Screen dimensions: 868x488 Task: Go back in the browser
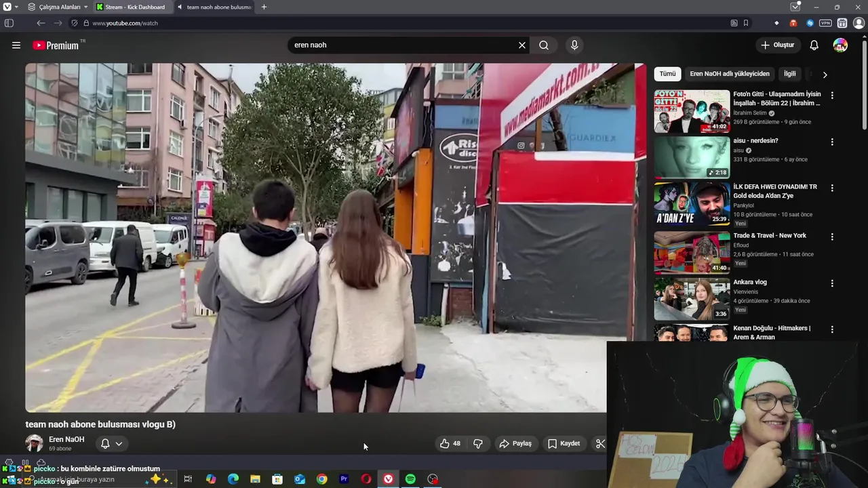41,23
